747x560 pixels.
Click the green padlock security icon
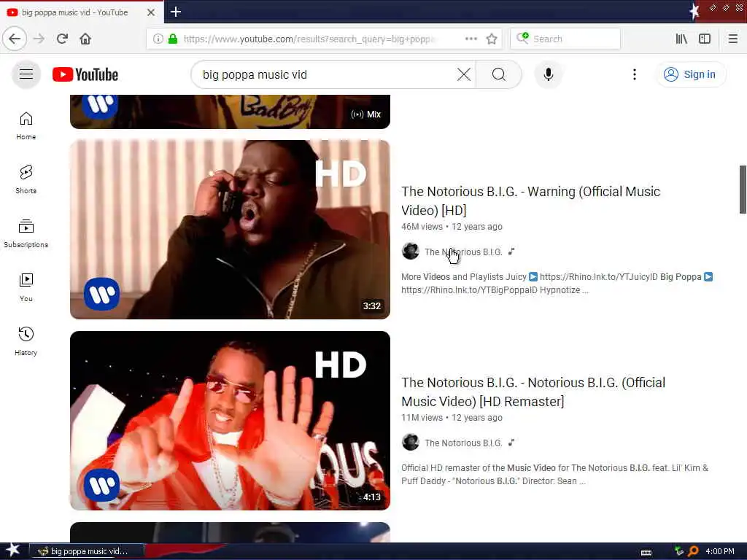(x=173, y=39)
